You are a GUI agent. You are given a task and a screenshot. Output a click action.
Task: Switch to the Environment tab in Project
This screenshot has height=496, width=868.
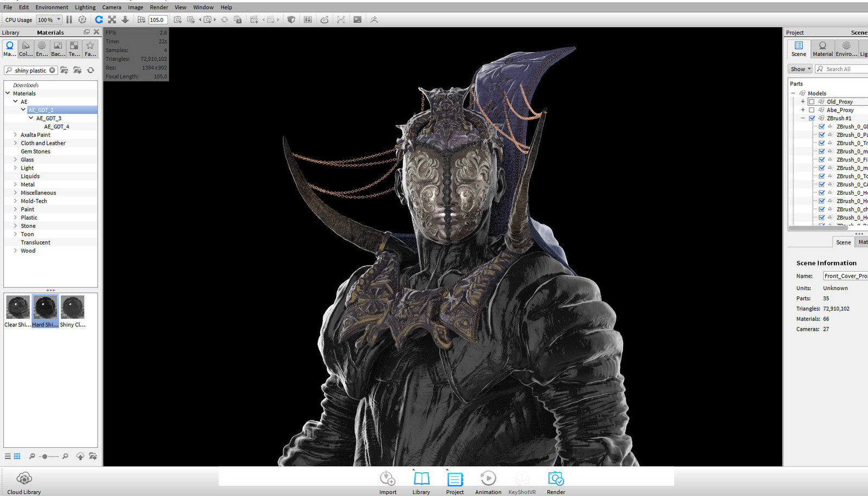click(846, 49)
